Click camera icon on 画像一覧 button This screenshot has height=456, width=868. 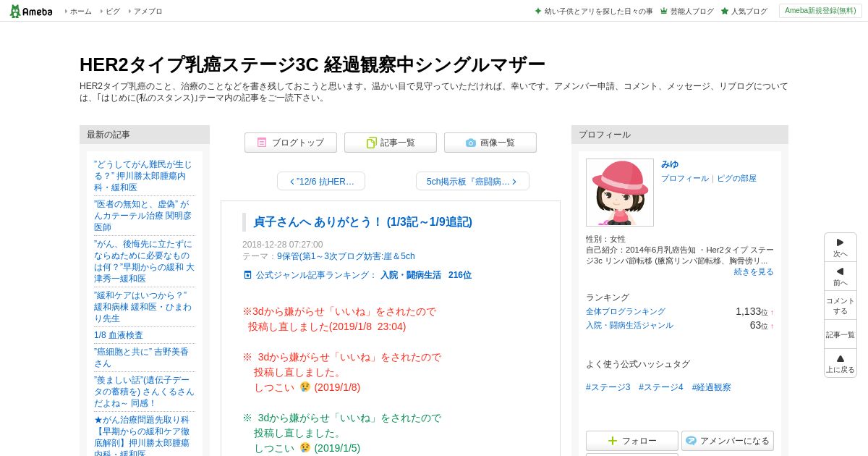point(471,143)
